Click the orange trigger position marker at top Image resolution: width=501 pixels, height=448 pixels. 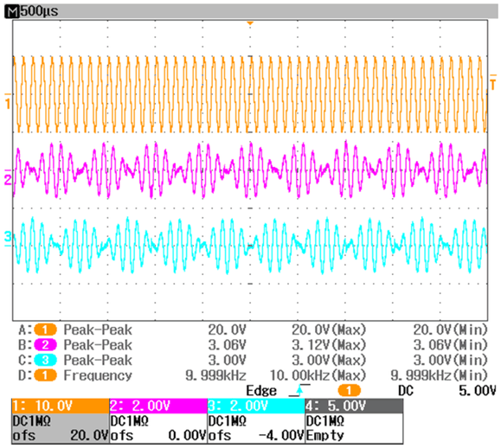pyautogui.click(x=250, y=23)
